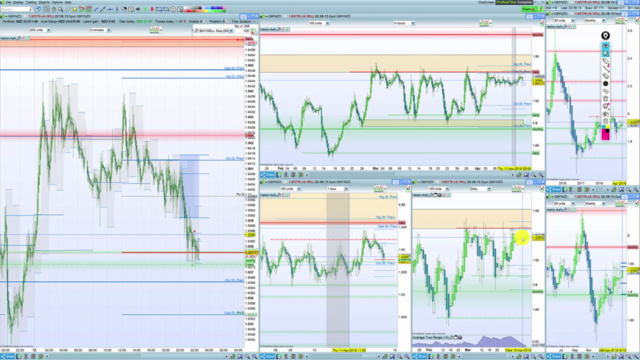Click Share button below the 4 hours chart

coord(267,175)
